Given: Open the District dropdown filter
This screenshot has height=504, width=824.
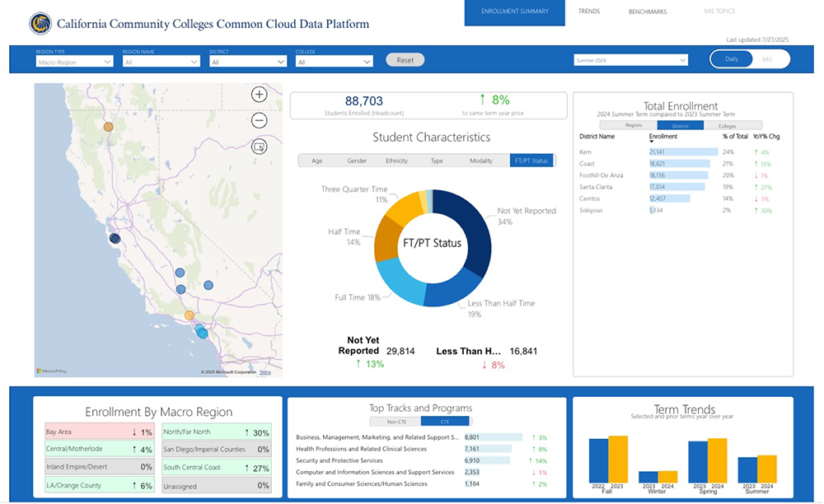Looking at the screenshot, I should click(x=246, y=61).
